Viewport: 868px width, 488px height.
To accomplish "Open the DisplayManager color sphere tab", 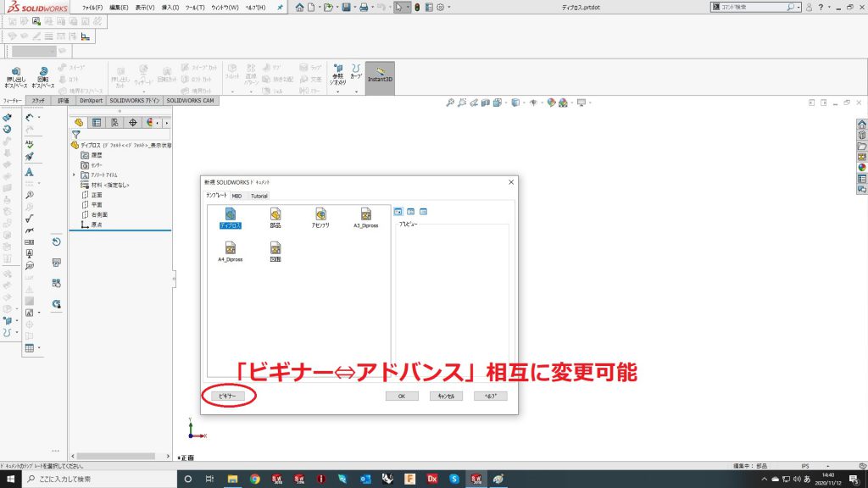I will (x=149, y=122).
